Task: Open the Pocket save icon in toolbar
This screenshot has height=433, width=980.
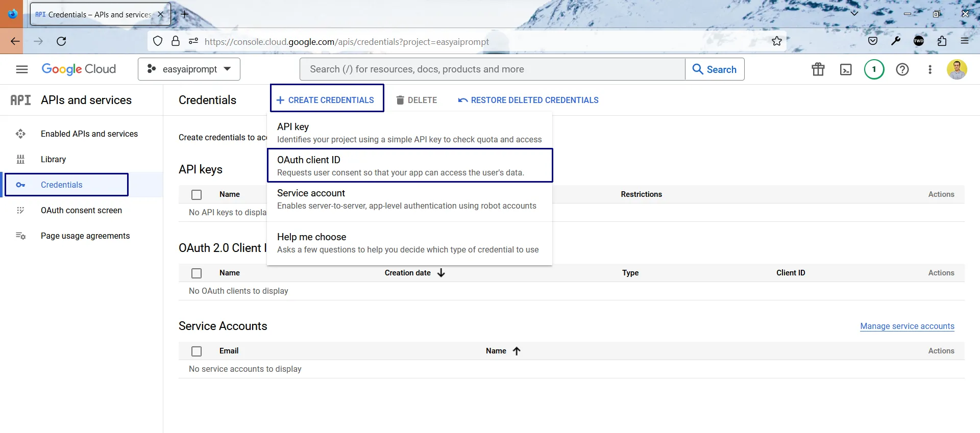Action: 873,41
